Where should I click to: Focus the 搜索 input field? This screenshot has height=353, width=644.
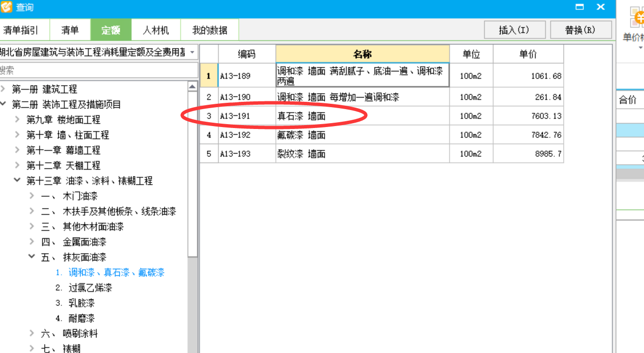click(x=99, y=71)
